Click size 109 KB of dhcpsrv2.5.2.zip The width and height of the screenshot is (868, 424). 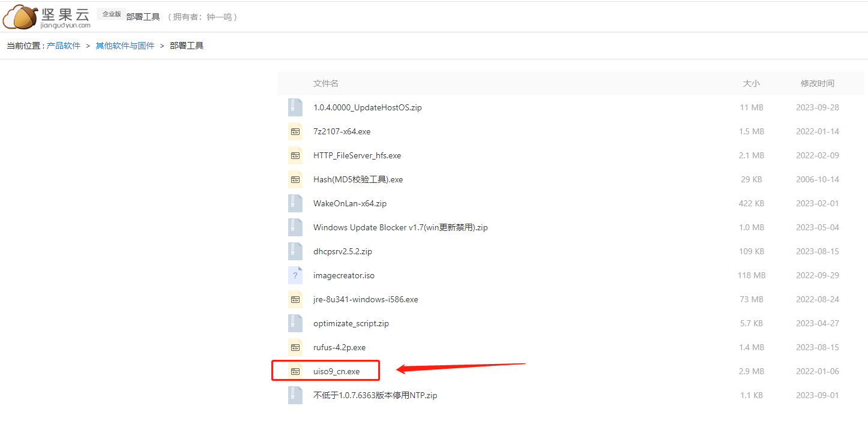point(752,251)
